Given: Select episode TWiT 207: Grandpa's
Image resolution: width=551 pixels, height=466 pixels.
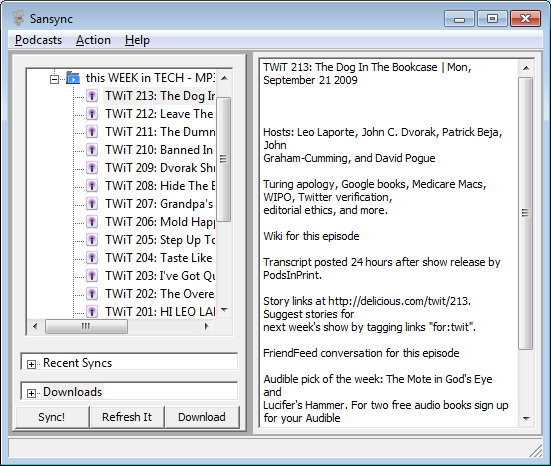Looking at the screenshot, I should (x=159, y=203).
